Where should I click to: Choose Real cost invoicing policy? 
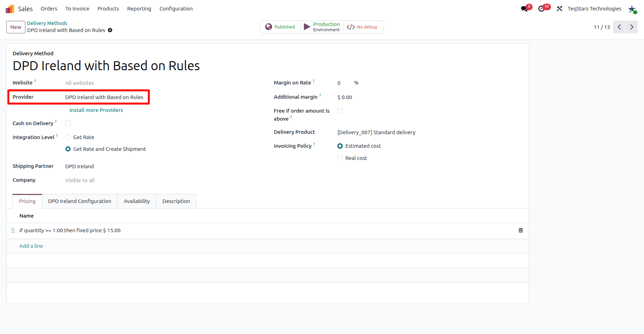click(x=340, y=158)
